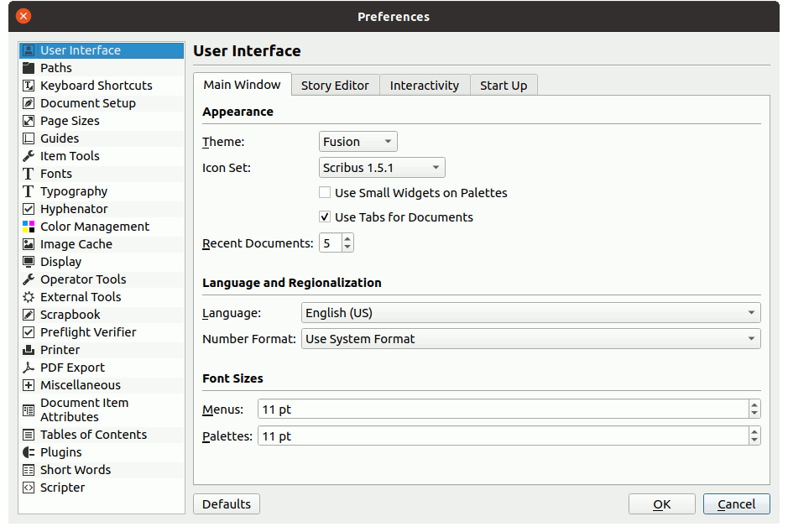The height and width of the screenshot is (532, 788).
Task: Select the Scrapbook icon
Action: 29,315
